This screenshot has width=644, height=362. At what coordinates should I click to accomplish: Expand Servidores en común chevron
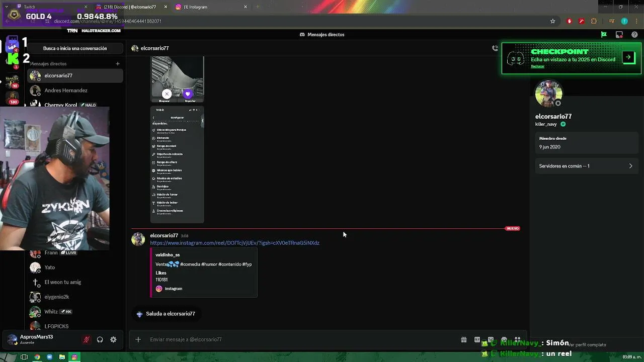[630, 166]
